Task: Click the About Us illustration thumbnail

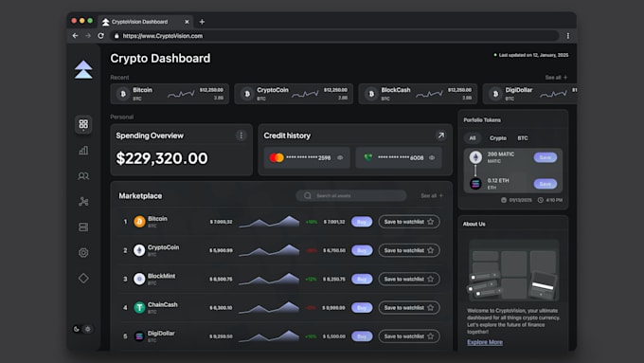Action: pos(514,270)
